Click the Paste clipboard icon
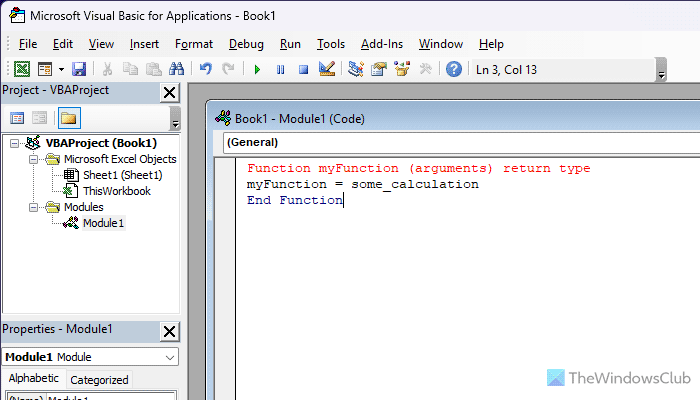The width and height of the screenshot is (700, 400). [x=154, y=69]
